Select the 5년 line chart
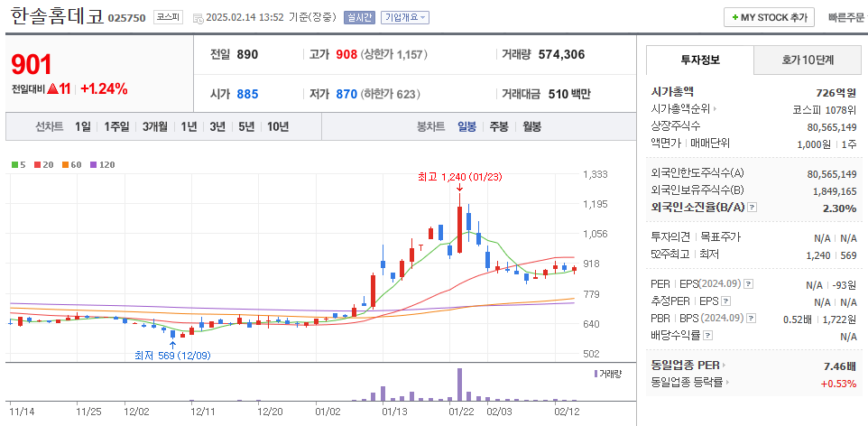The width and height of the screenshot is (868, 426). click(245, 127)
